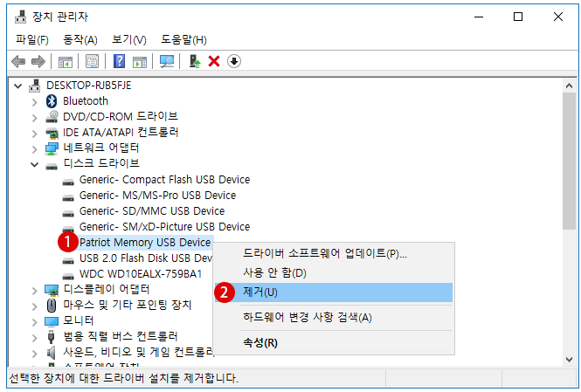This screenshot has width=581, height=392.
Task: Click the monitor (모니터) icon
Action: click(52, 321)
